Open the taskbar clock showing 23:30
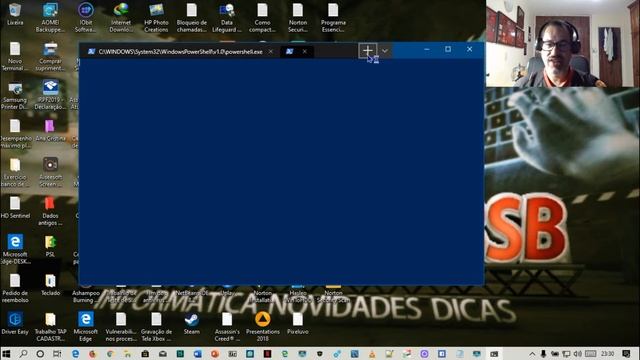This screenshot has height=360, width=640. (607, 353)
